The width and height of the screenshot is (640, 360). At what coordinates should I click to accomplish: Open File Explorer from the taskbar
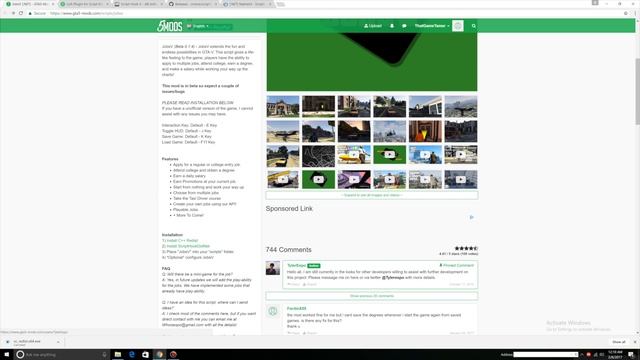tap(118, 354)
